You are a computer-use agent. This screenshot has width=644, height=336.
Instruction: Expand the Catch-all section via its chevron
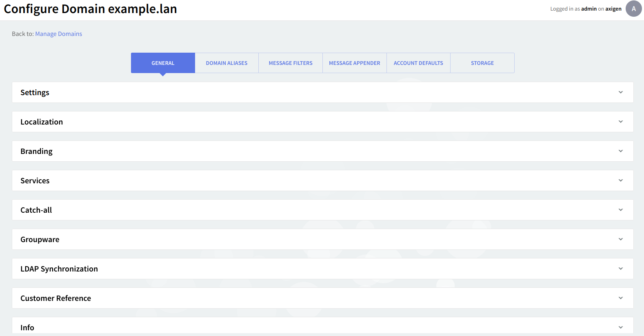620,210
